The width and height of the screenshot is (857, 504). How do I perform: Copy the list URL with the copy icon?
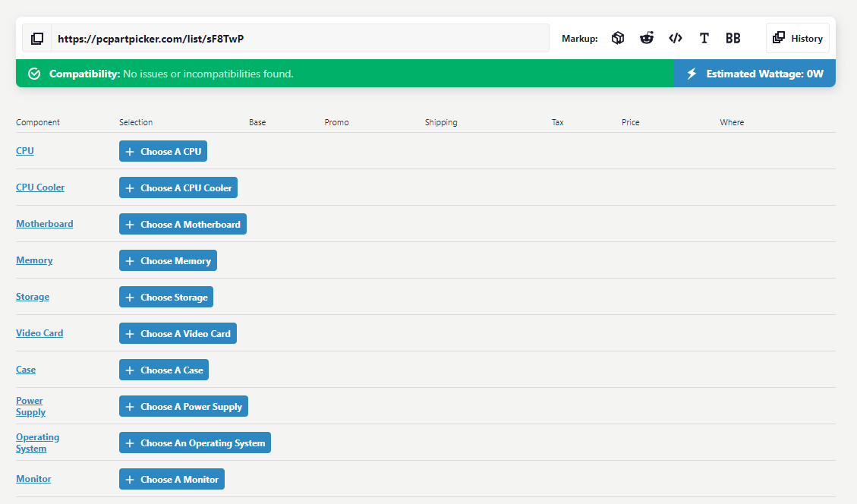[37, 38]
